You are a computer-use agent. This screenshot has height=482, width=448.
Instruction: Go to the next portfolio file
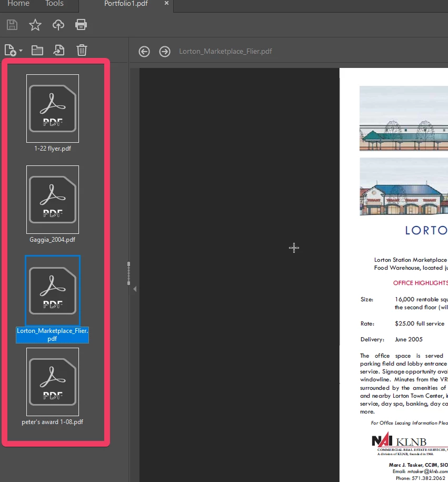click(165, 51)
